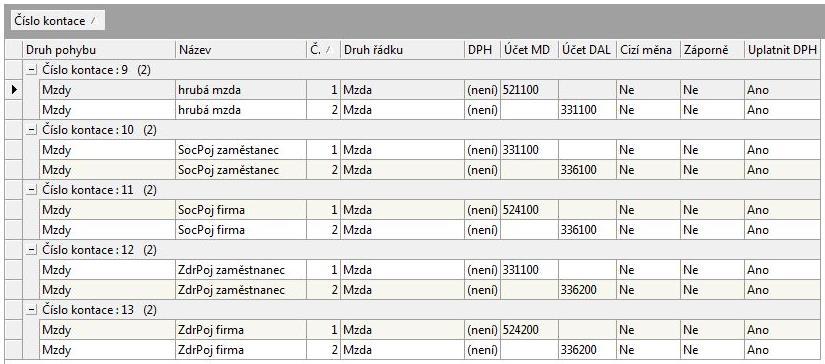Collapse group Číslo kontace 13
The width and height of the screenshot is (825, 364).
click(32, 310)
